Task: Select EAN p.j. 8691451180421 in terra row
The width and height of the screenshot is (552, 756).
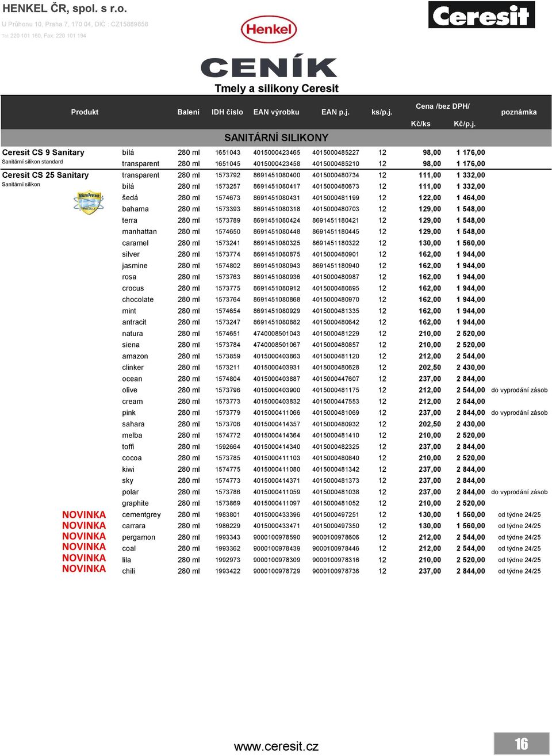Action: point(336,220)
